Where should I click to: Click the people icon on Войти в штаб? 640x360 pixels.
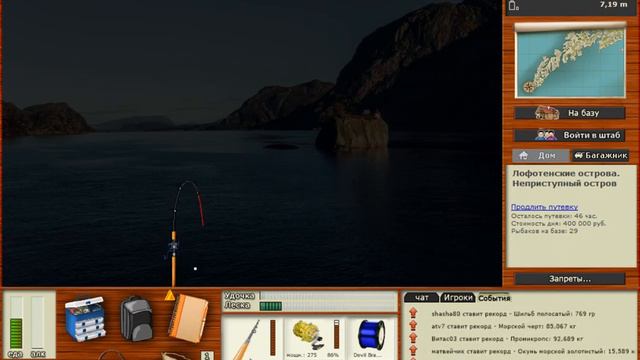coord(546,135)
